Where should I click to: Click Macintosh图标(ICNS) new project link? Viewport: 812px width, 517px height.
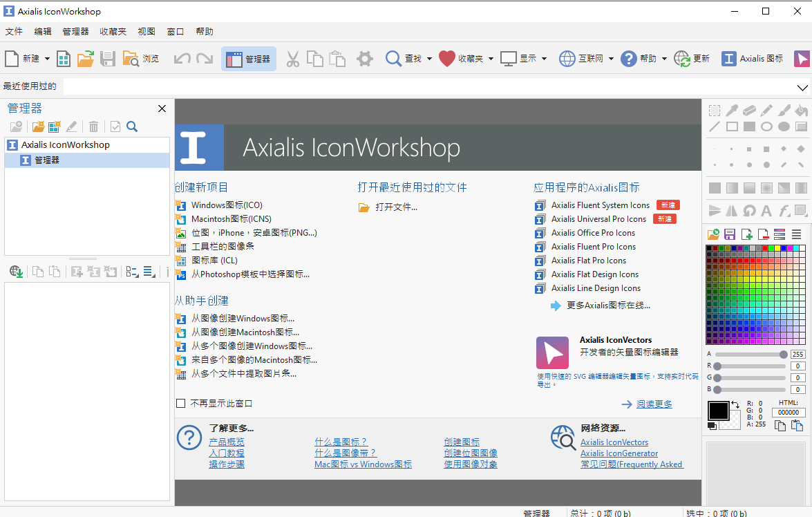(232, 219)
